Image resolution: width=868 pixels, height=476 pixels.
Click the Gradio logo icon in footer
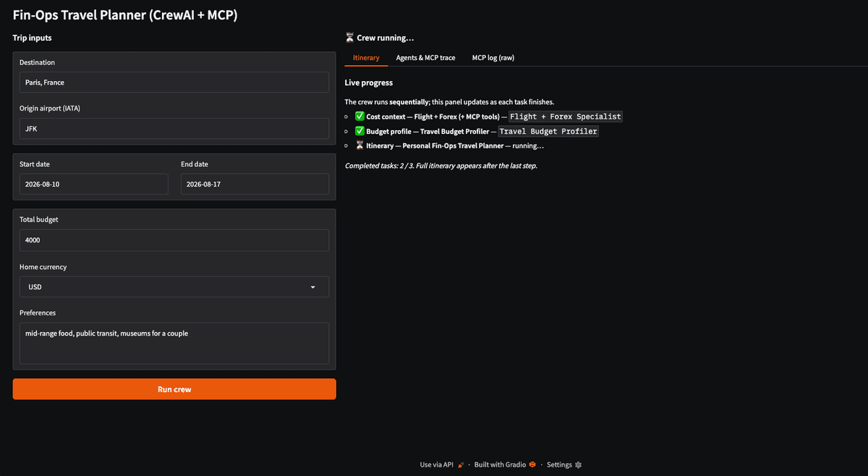[532, 464]
